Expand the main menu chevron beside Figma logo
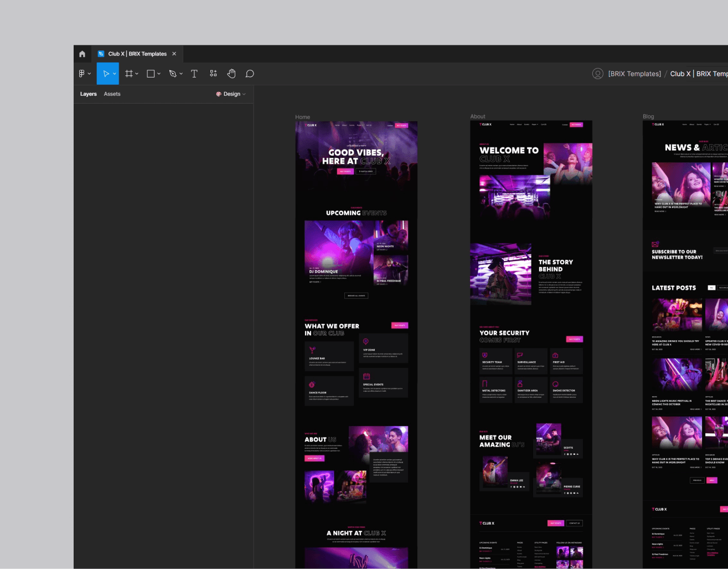The image size is (728, 569). 89,74
